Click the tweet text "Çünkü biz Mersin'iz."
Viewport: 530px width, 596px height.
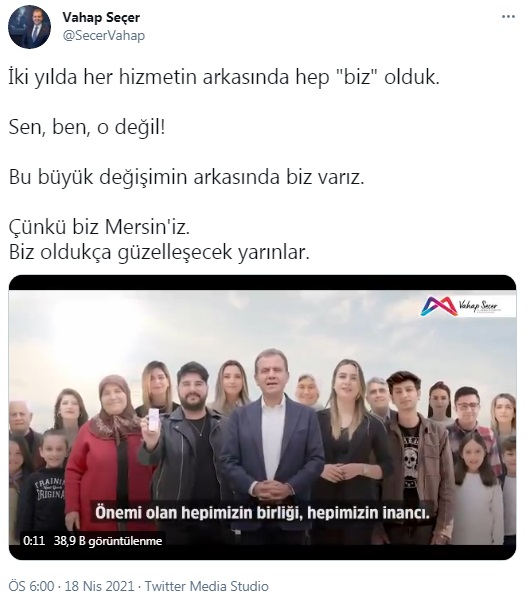pyautogui.click(x=99, y=227)
